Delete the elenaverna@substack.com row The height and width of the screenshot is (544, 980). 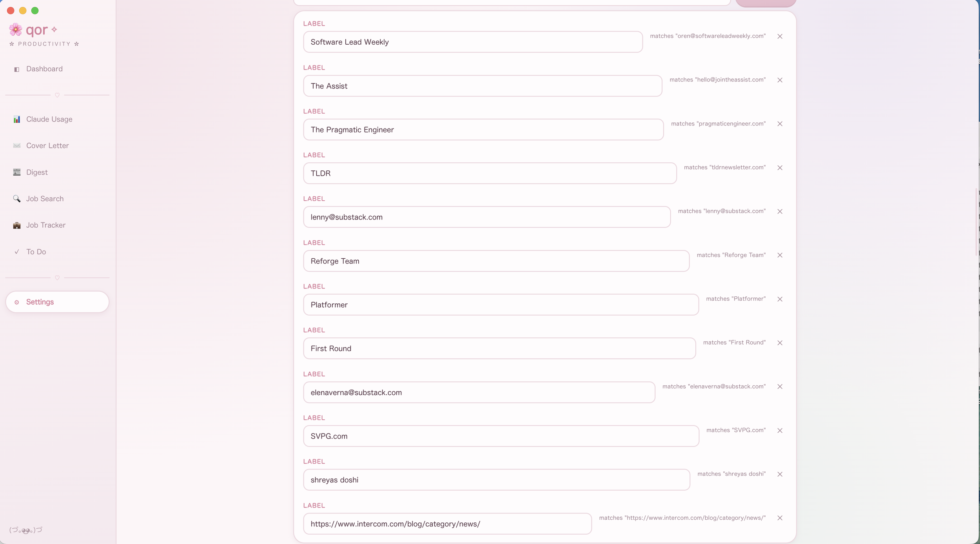click(x=780, y=386)
